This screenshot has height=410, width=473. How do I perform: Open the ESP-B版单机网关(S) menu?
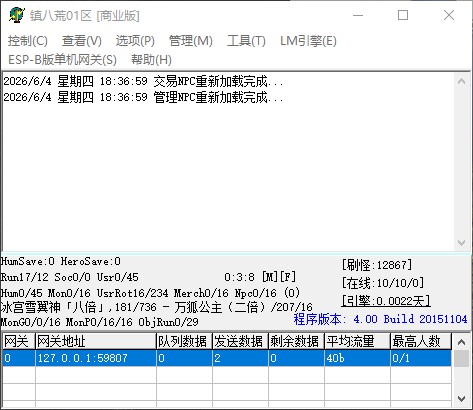click(62, 60)
